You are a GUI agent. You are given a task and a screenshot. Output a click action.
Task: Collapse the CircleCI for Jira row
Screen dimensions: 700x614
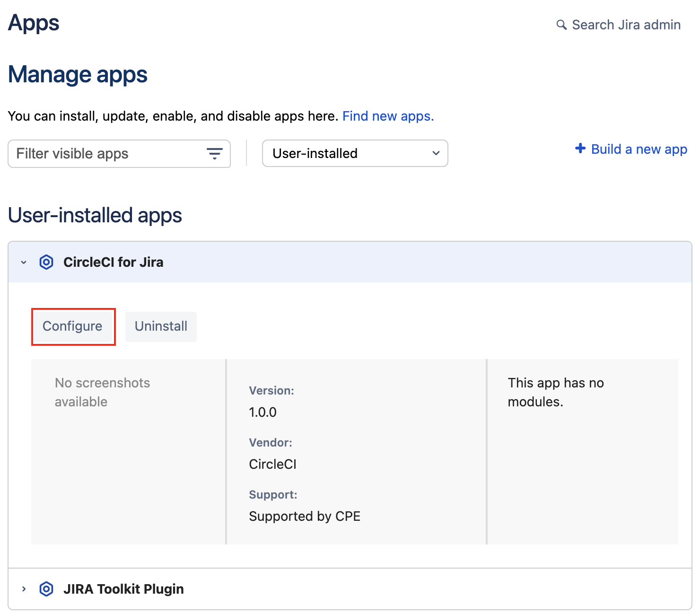[x=24, y=262]
